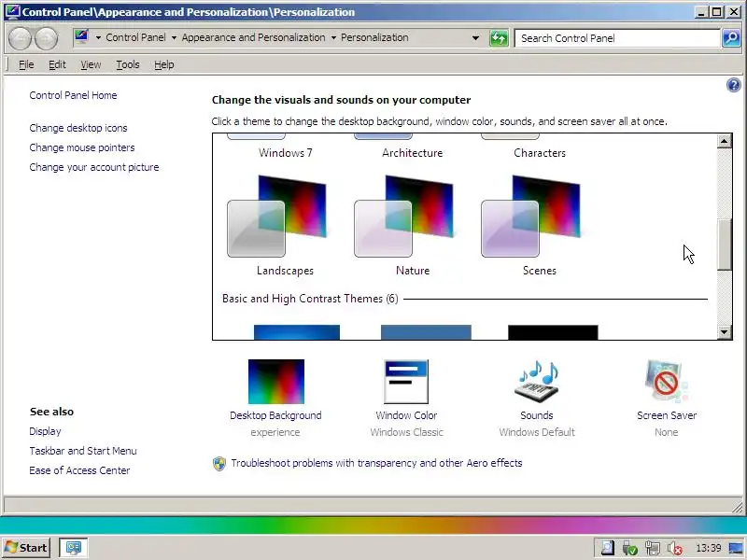Expand the dropdown arrow before Control Panel

coord(98,37)
